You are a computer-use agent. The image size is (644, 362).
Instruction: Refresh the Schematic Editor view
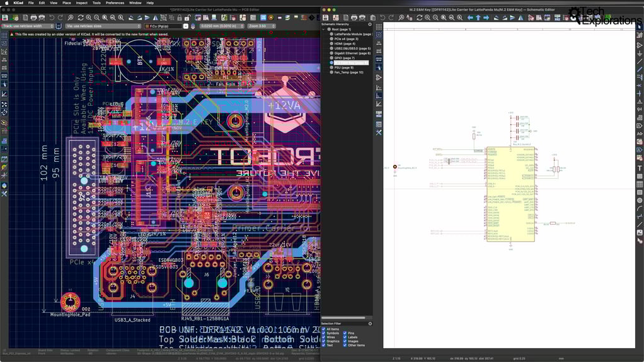pos(419,18)
